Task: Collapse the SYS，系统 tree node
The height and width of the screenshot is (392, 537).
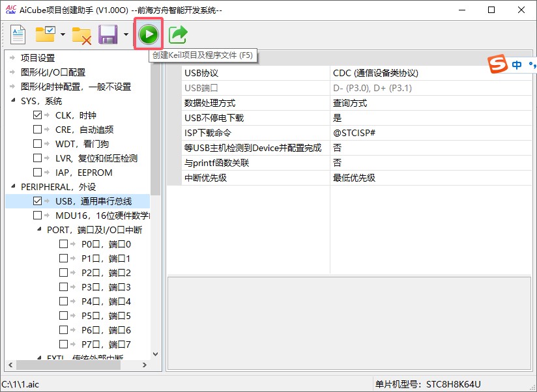Action: click(13, 100)
